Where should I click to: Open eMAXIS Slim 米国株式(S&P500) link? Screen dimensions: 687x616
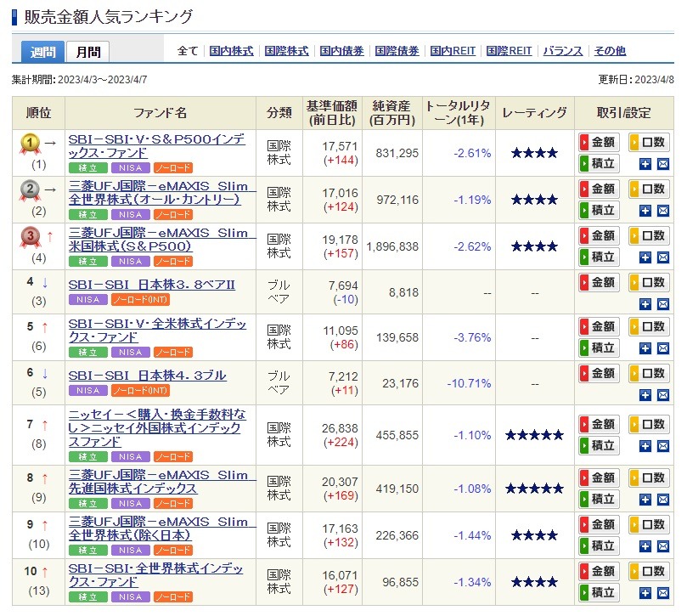pyautogui.click(x=161, y=240)
